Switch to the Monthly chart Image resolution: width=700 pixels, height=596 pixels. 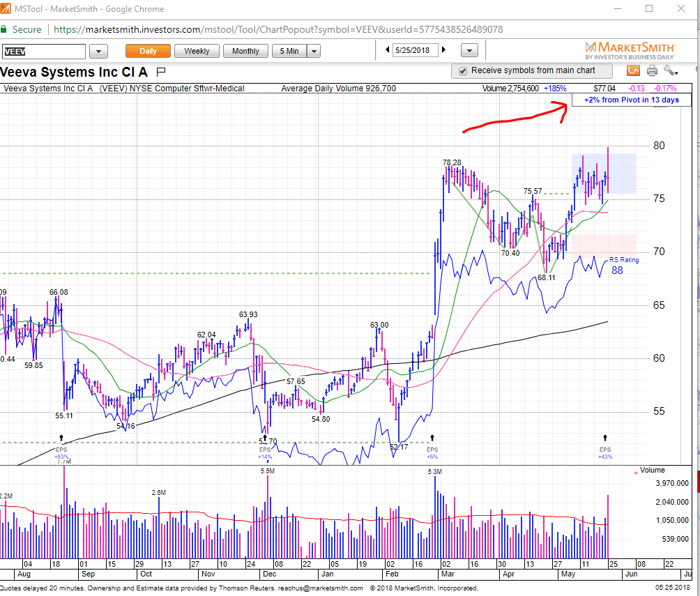245,52
